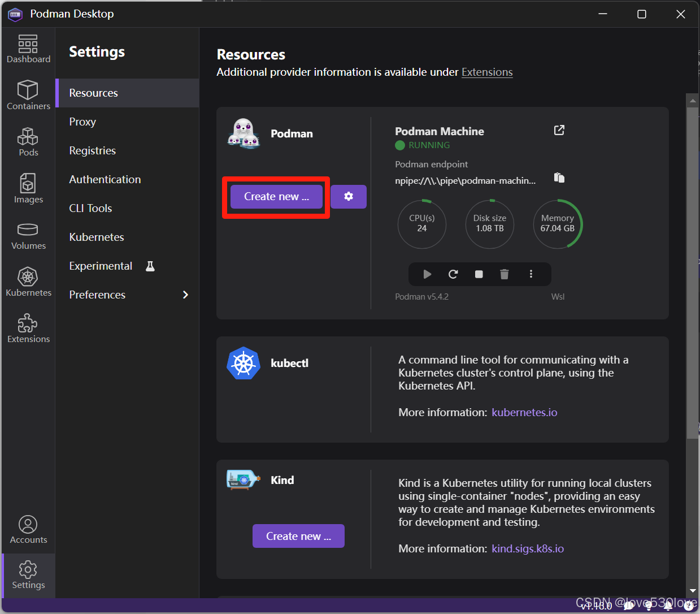Open help icon in status bar

[688, 606]
